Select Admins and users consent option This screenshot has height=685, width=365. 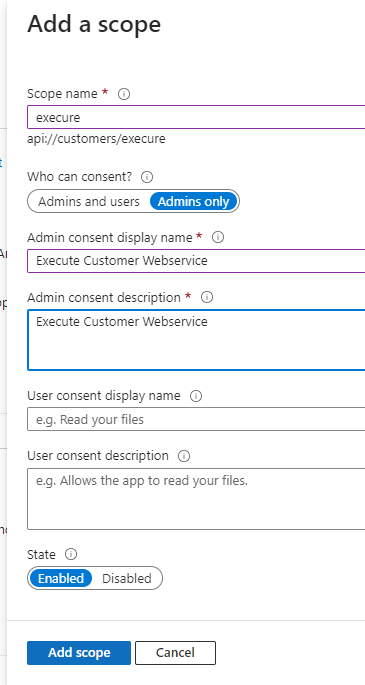pyautogui.click(x=89, y=201)
